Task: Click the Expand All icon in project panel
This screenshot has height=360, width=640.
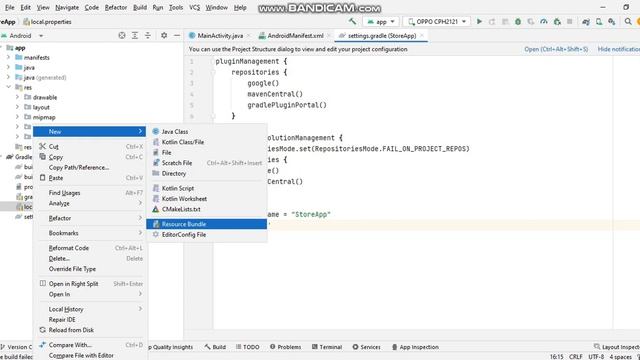Action: pyautogui.click(x=135, y=36)
